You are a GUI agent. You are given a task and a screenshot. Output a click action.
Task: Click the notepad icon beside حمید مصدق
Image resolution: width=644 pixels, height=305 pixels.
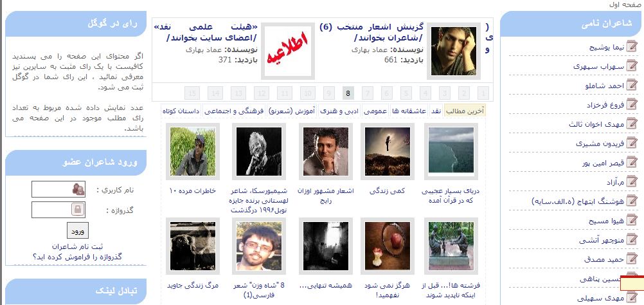pyautogui.click(x=632, y=259)
